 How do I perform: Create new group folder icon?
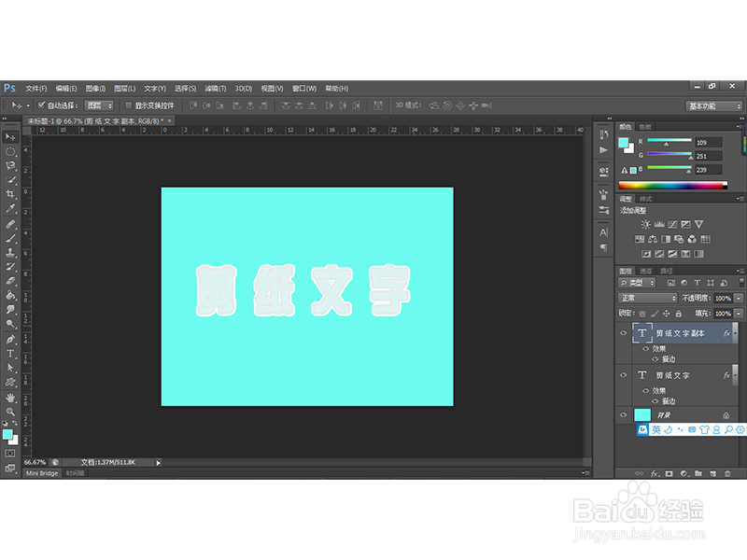point(698,474)
